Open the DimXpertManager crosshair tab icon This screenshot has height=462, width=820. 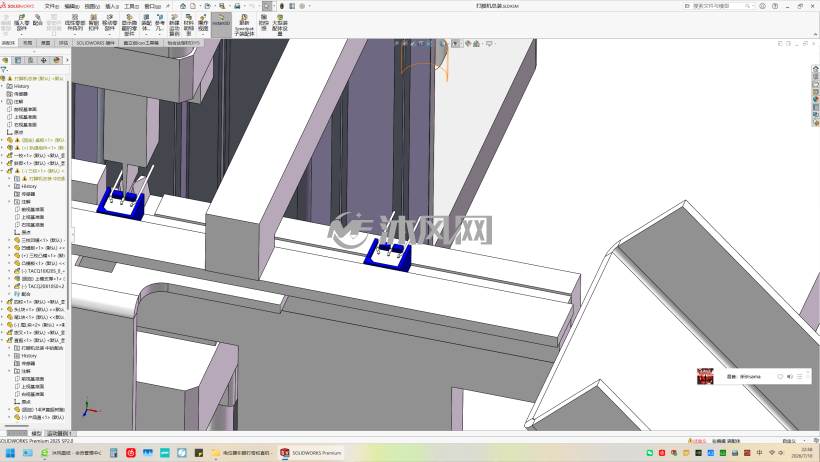coord(43,60)
